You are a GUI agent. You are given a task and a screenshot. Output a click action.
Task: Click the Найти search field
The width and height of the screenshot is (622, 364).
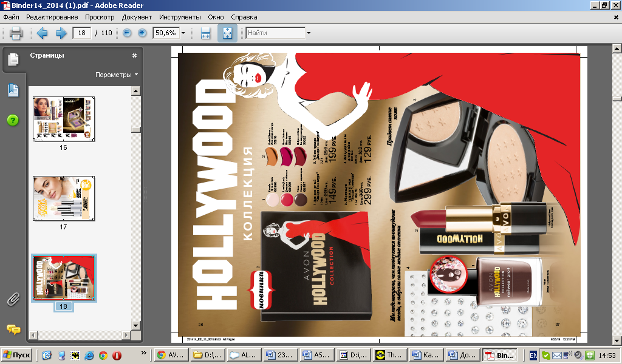[x=275, y=33]
